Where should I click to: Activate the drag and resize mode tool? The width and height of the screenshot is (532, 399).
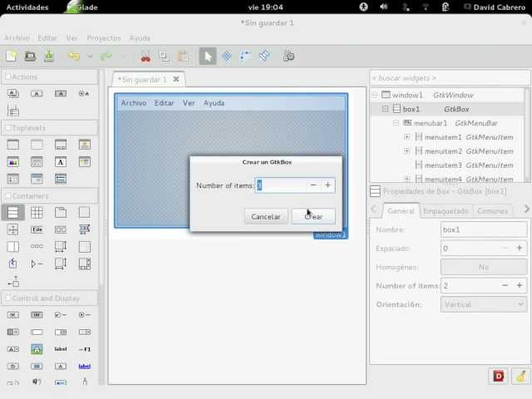click(227, 56)
